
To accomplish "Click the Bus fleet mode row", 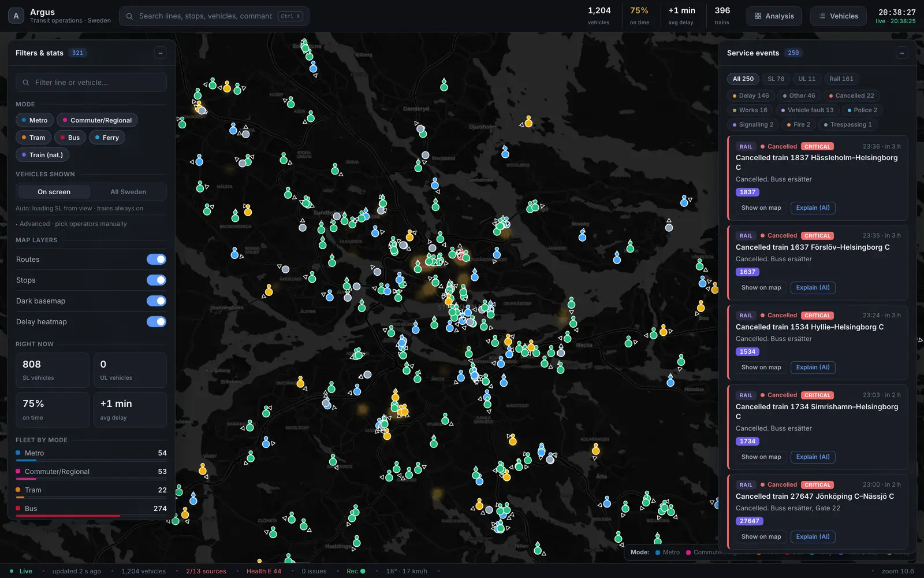I will [91, 510].
